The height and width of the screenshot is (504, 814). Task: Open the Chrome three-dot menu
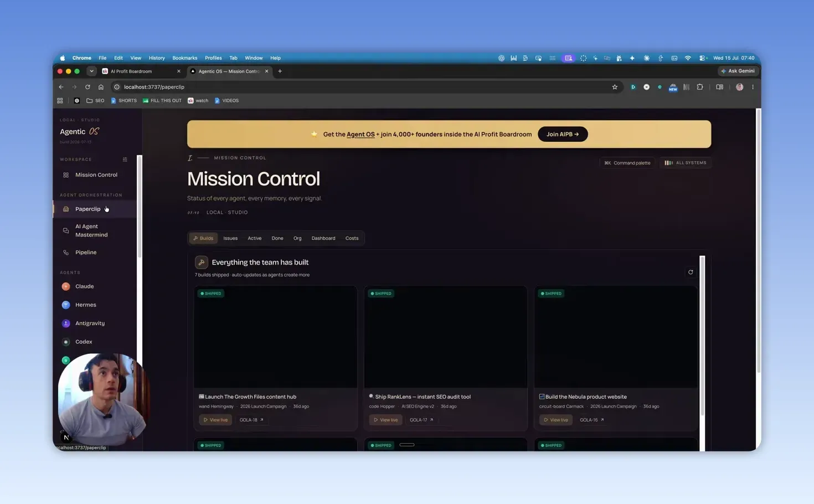pyautogui.click(x=753, y=87)
